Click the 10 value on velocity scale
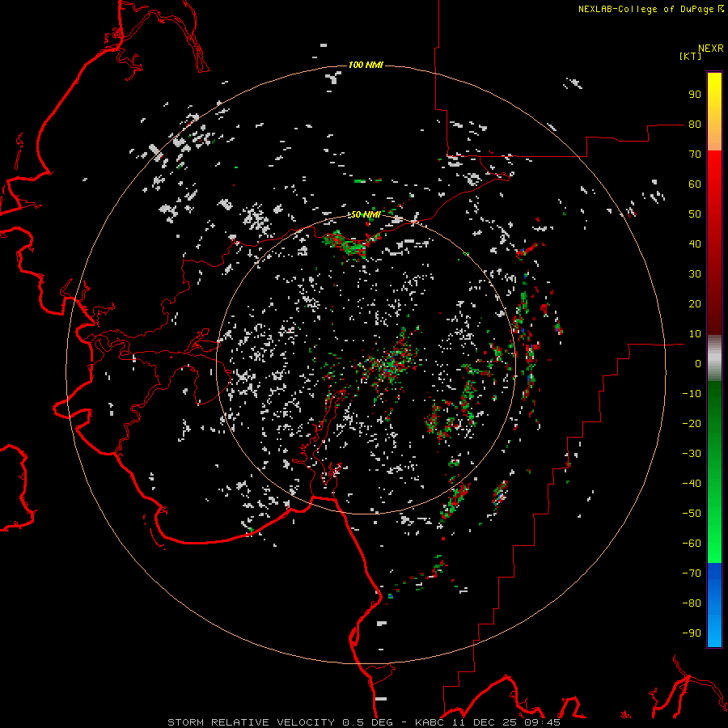Viewport: 728px width, 728px height. tap(695, 334)
